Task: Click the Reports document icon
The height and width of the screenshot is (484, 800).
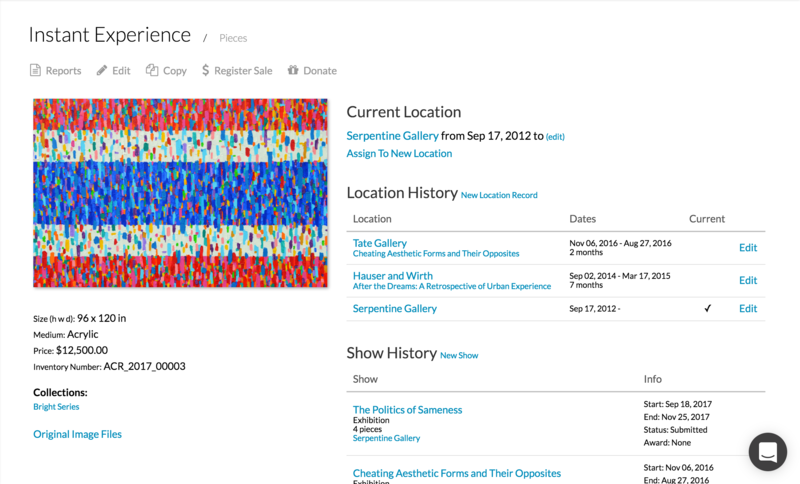Action: pyautogui.click(x=35, y=71)
